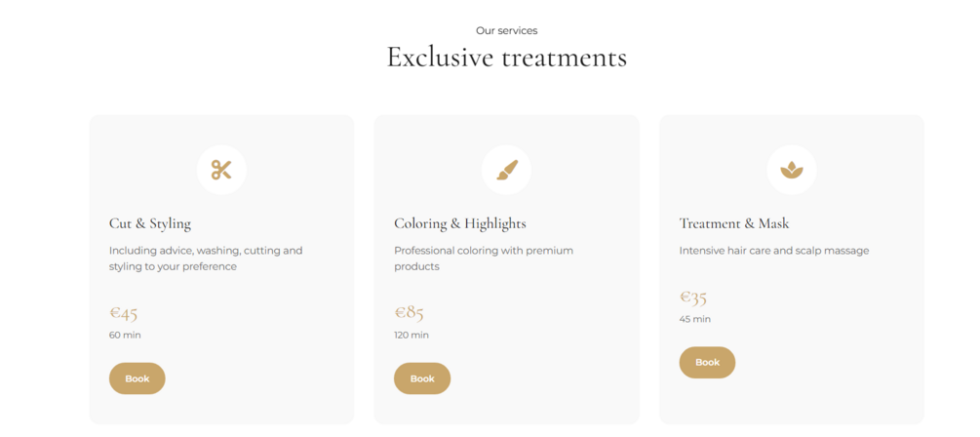Book the Cut & Styling service
This screenshot has height=437, width=980.
point(137,378)
